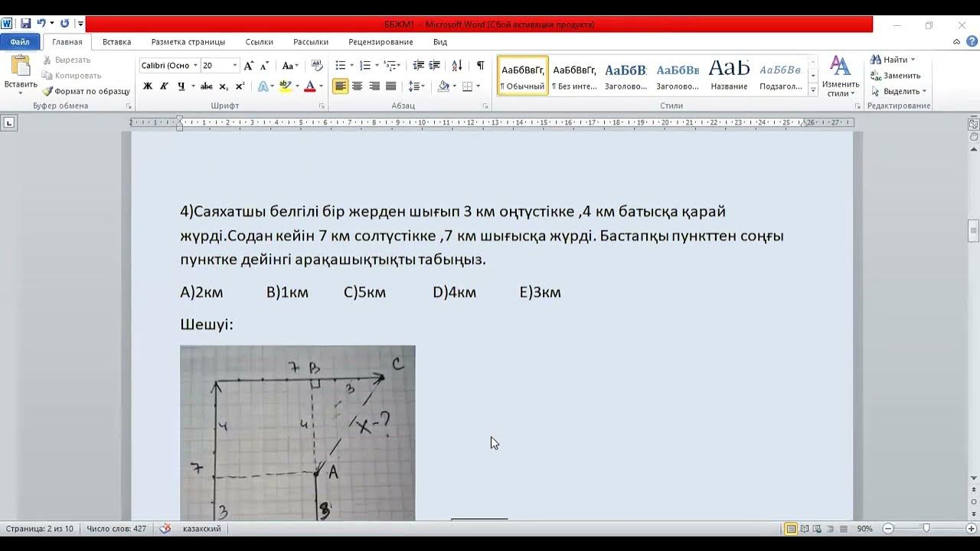The width and height of the screenshot is (980, 551).
Task: Switch to Web Layout view in the status bar
Action: [817, 529]
